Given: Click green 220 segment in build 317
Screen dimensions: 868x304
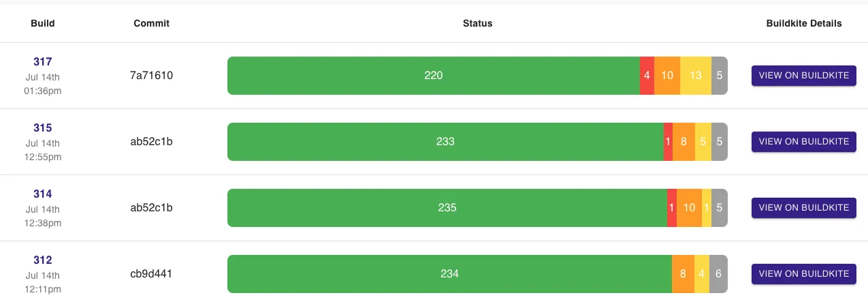Looking at the screenshot, I should pos(433,76).
